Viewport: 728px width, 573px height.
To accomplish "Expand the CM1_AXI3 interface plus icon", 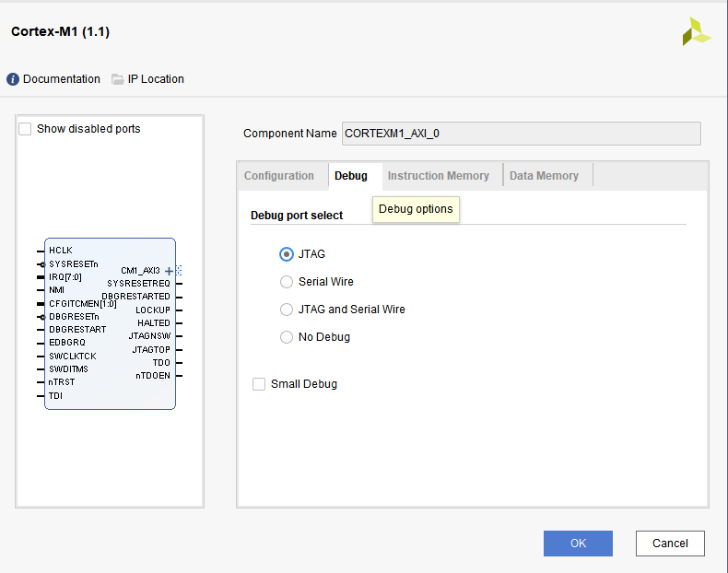I will click(169, 271).
